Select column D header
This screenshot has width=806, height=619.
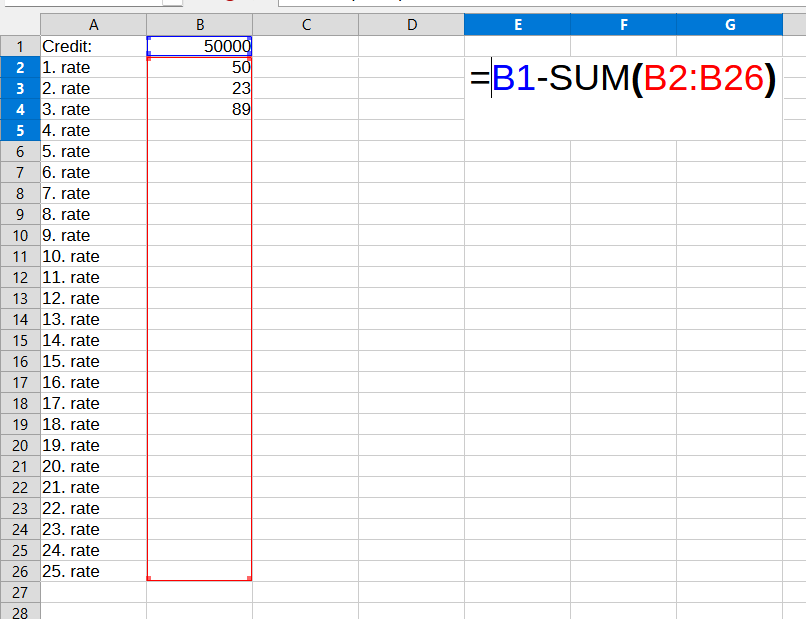(411, 25)
